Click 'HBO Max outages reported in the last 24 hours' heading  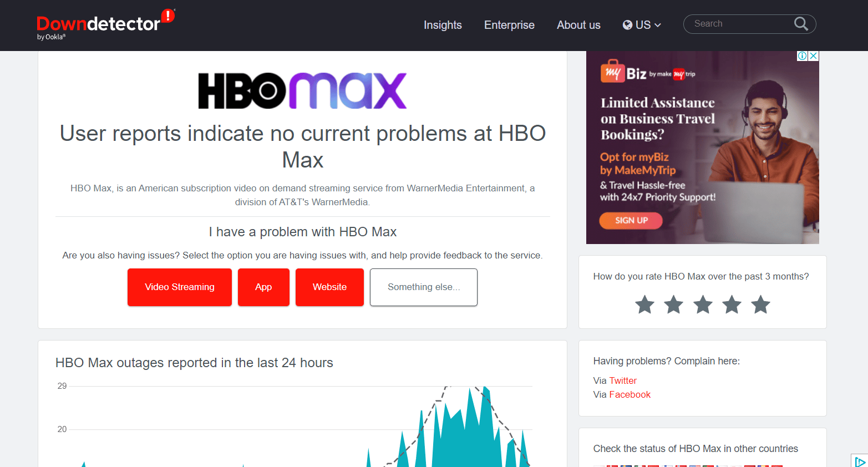pyautogui.click(x=194, y=363)
